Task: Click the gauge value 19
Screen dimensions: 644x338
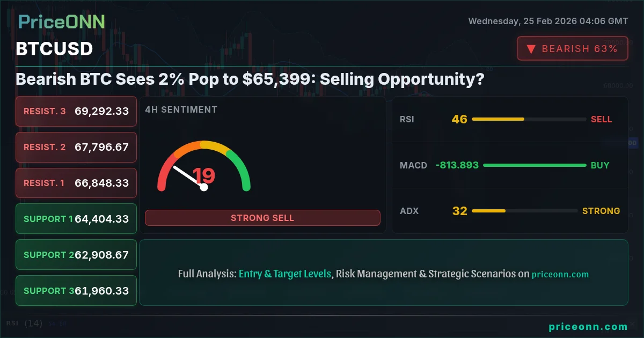Action: click(x=203, y=176)
